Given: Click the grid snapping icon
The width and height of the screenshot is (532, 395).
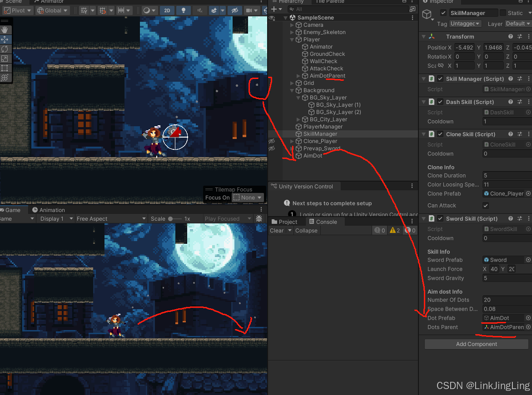Looking at the screenshot, I should pyautogui.click(x=103, y=10).
